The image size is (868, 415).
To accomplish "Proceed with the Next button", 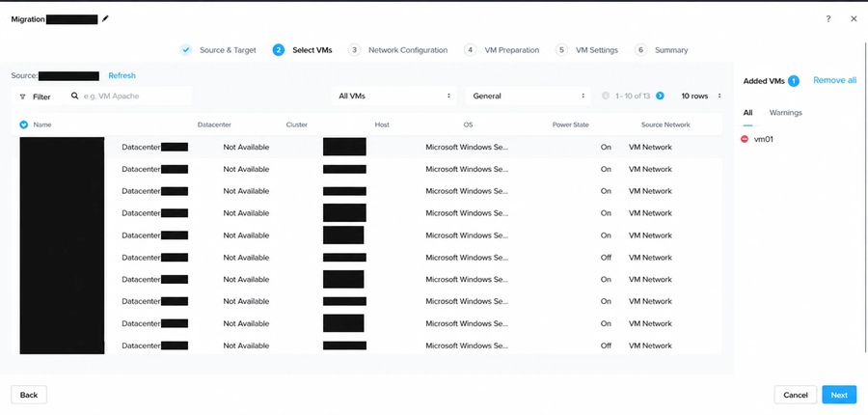I will 839,395.
